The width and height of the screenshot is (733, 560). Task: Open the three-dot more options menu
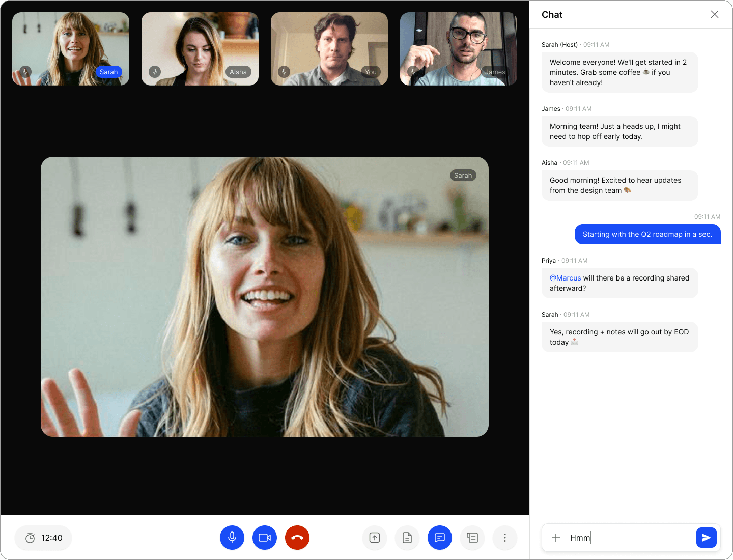505,538
